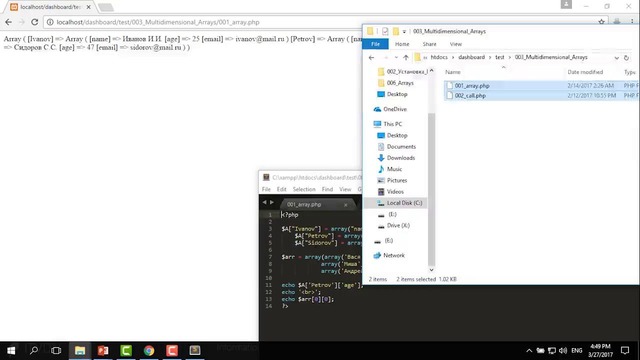This screenshot has height=360, width=640.
Task: Reload the Chrome page
Action: [35, 22]
